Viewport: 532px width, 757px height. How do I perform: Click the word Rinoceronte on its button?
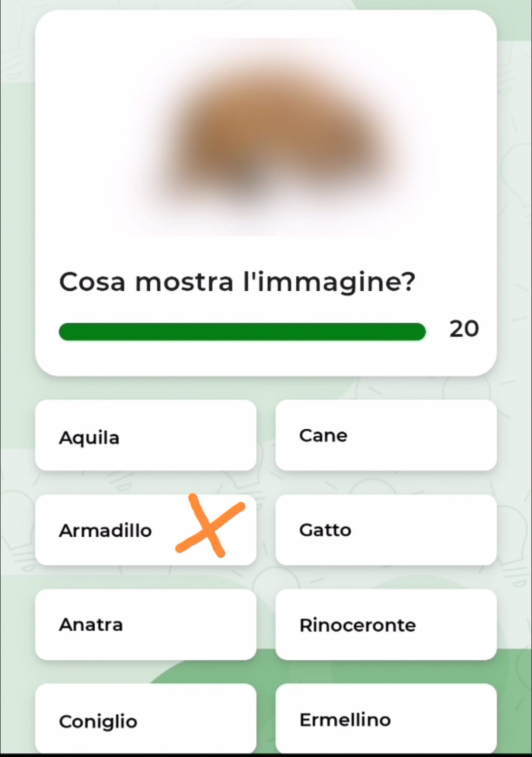pyautogui.click(x=358, y=625)
